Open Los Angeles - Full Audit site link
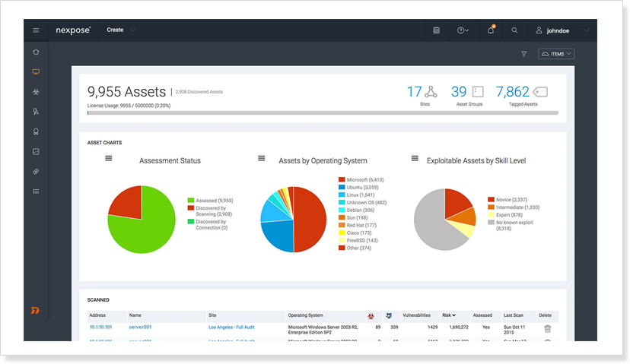The width and height of the screenshot is (630, 364). pyautogui.click(x=231, y=327)
